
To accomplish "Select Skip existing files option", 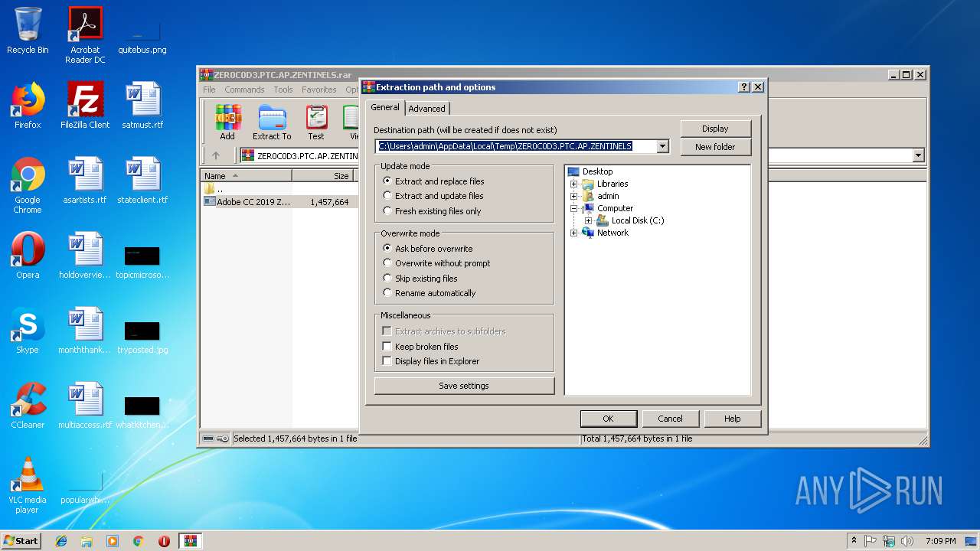I will [x=420, y=279].
